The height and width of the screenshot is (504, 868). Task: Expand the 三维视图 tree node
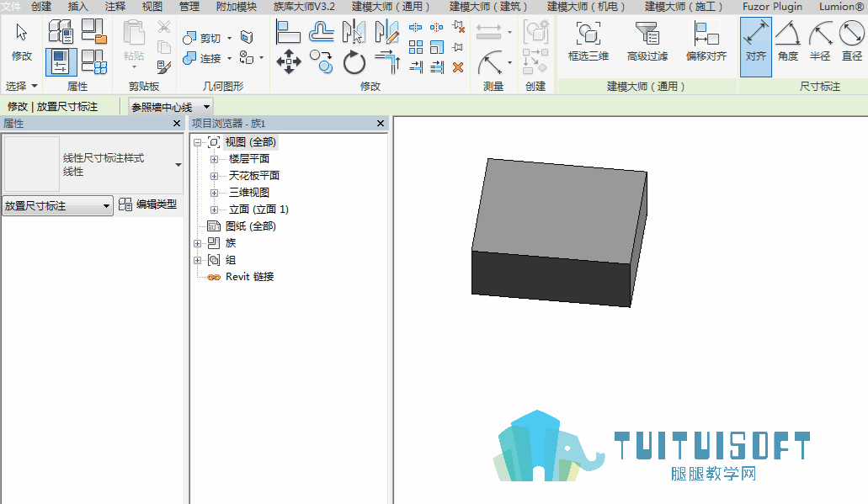[x=214, y=193]
